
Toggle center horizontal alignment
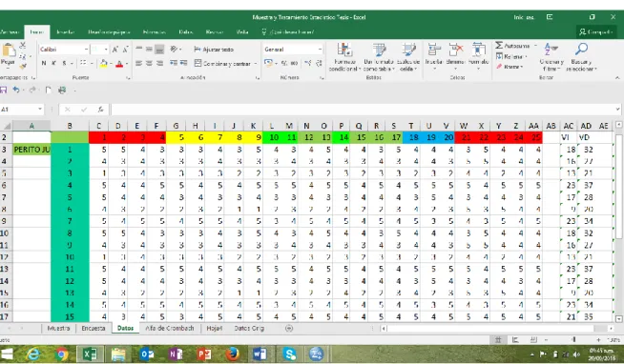(149, 63)
